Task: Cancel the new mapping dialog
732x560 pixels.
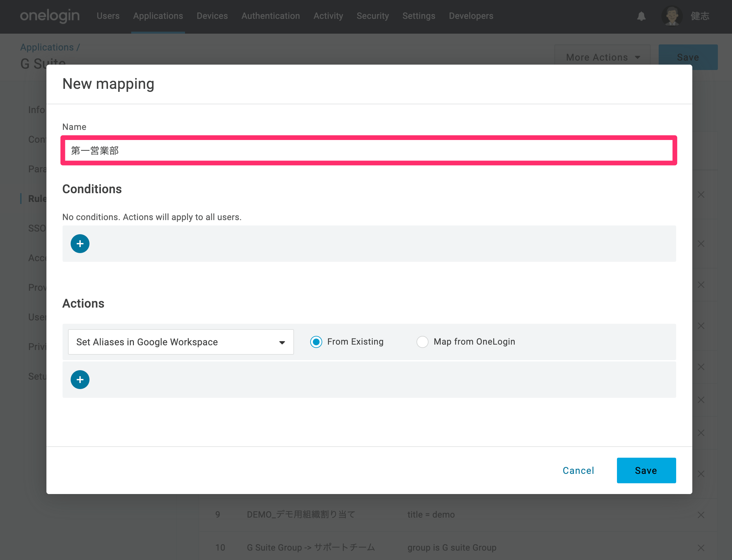Action: [x=579, y=470]
